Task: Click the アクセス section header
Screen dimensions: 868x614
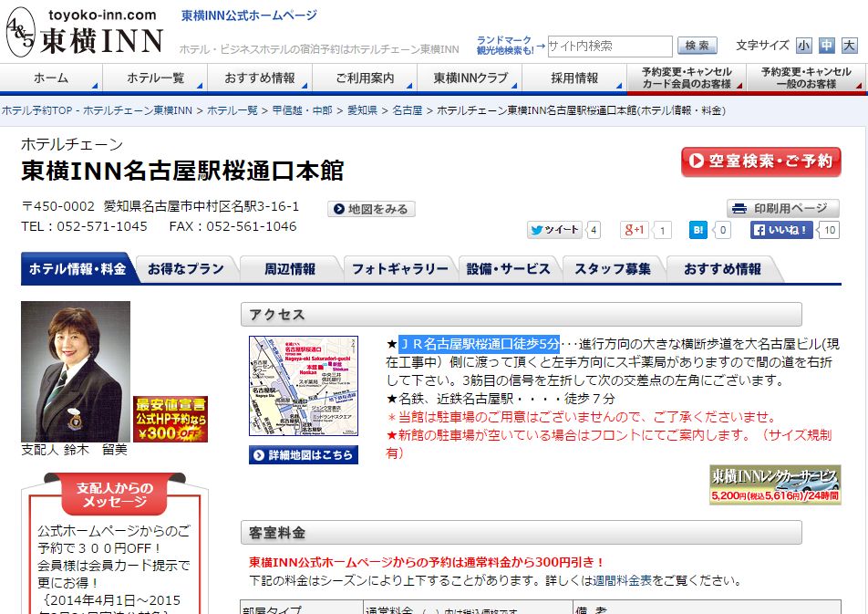Action: point(521,314)
